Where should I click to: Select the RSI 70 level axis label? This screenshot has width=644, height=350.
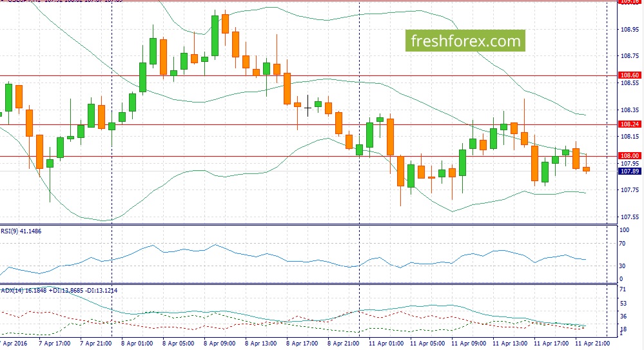pyautogui.click(x=623, y=244)
